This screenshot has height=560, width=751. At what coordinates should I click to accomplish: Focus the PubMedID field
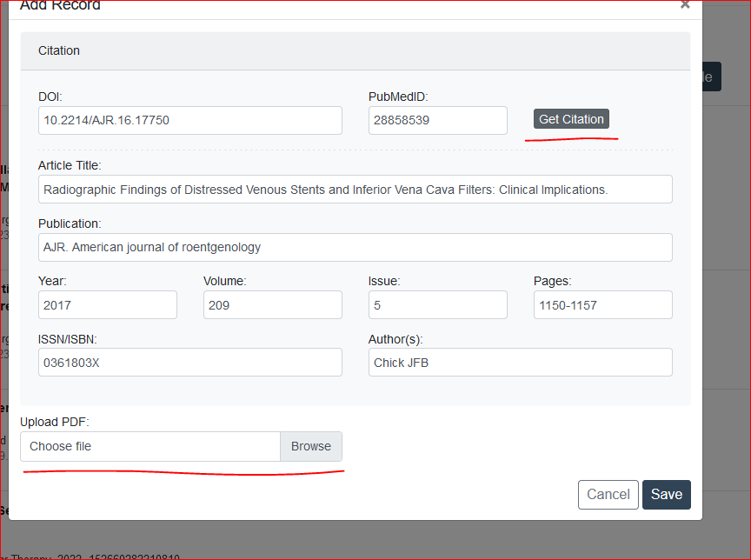coord(438,120)
